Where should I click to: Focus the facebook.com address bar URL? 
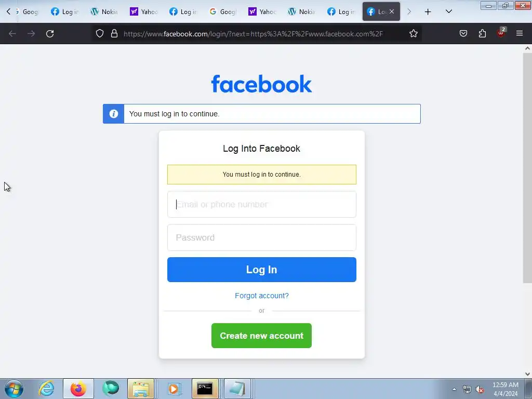[x=253, y=34]
